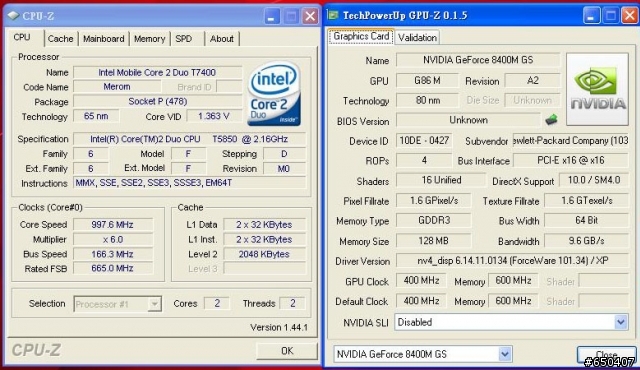Click the BIOS Version Unknown field
The image size is (640, 370).
coord(468,120)
